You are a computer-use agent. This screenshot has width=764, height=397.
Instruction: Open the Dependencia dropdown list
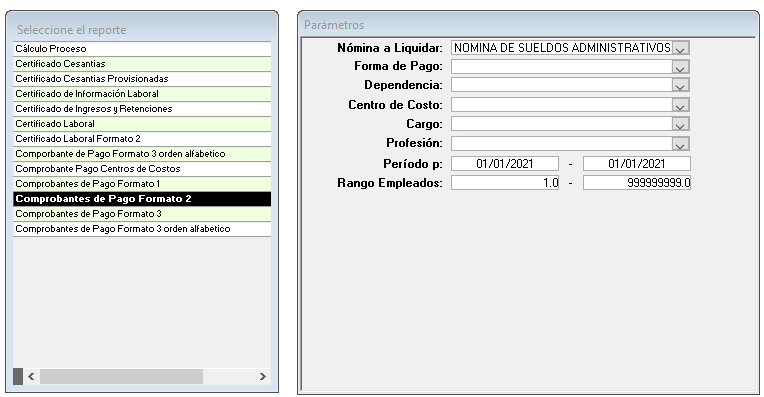(x=680, y=85)
